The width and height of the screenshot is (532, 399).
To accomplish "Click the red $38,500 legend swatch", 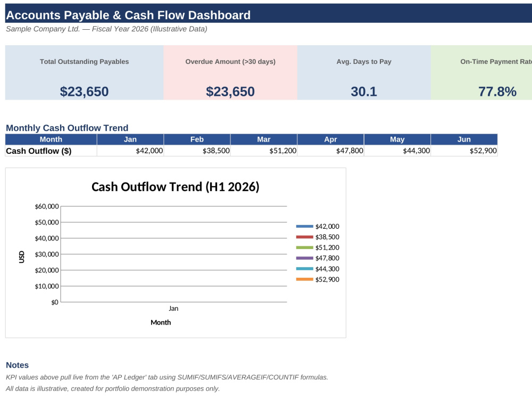I will click(305, 237).
